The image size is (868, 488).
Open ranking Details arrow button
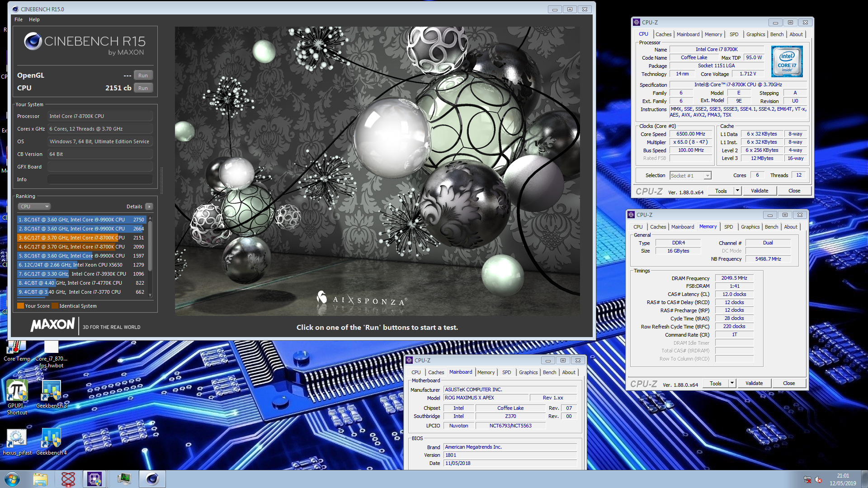coord(149,206)
